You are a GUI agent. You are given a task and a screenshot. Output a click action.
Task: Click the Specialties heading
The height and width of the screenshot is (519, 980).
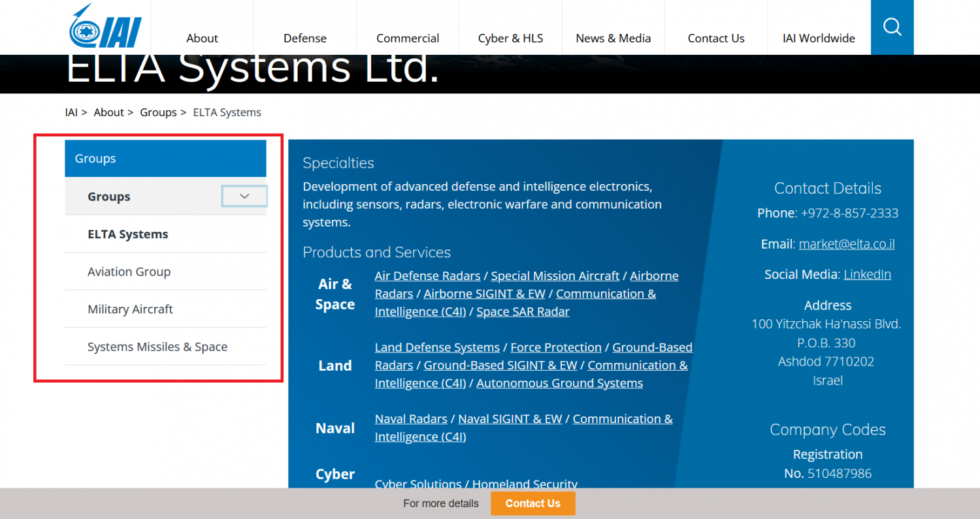(338, 163)
